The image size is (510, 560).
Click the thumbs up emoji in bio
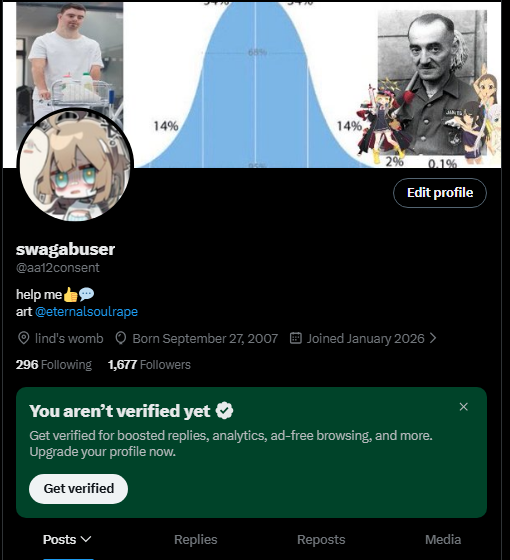(70, 295)
